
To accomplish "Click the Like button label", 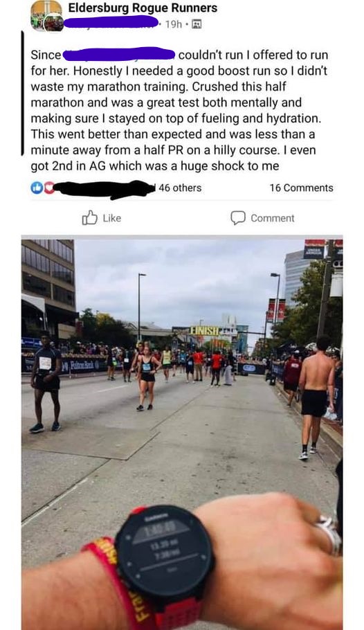I will click(x=111, y=218).
